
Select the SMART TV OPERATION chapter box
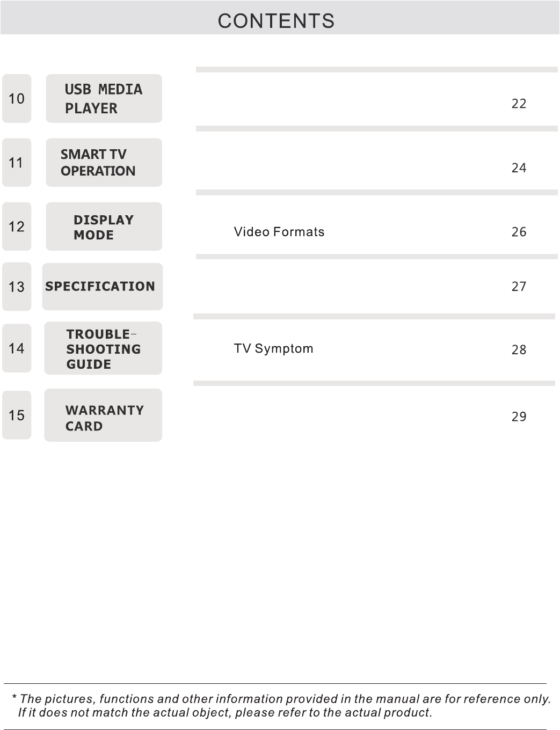coord(104,162)
